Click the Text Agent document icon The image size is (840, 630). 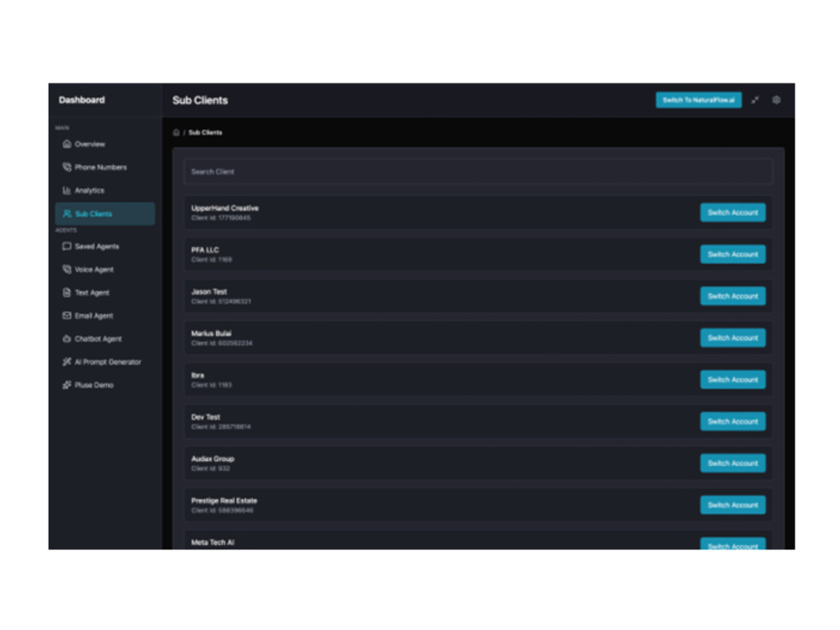click(x=67, y=292)
